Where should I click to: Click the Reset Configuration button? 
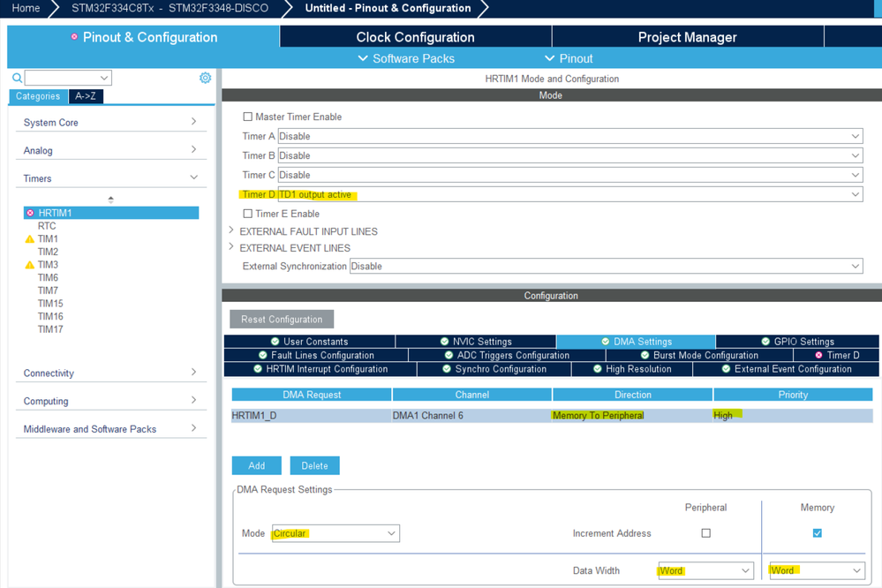[x=282, y=319]
